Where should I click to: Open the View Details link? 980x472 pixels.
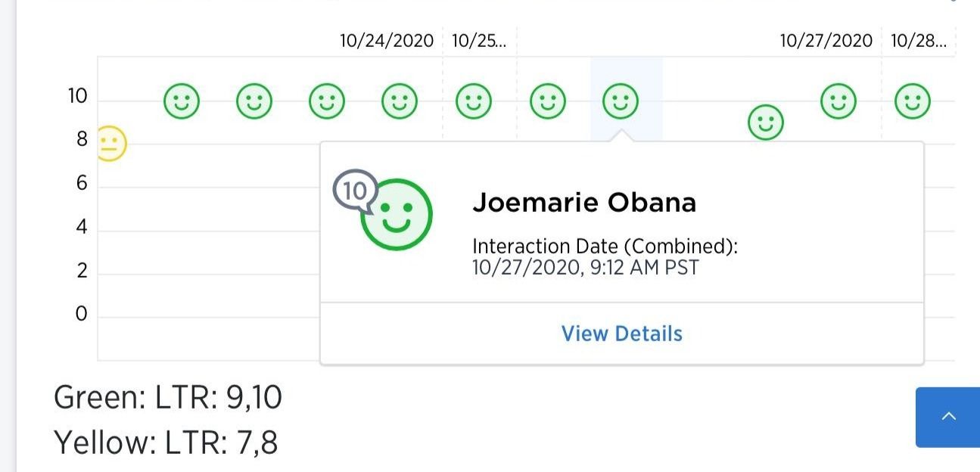click(622, 334)
